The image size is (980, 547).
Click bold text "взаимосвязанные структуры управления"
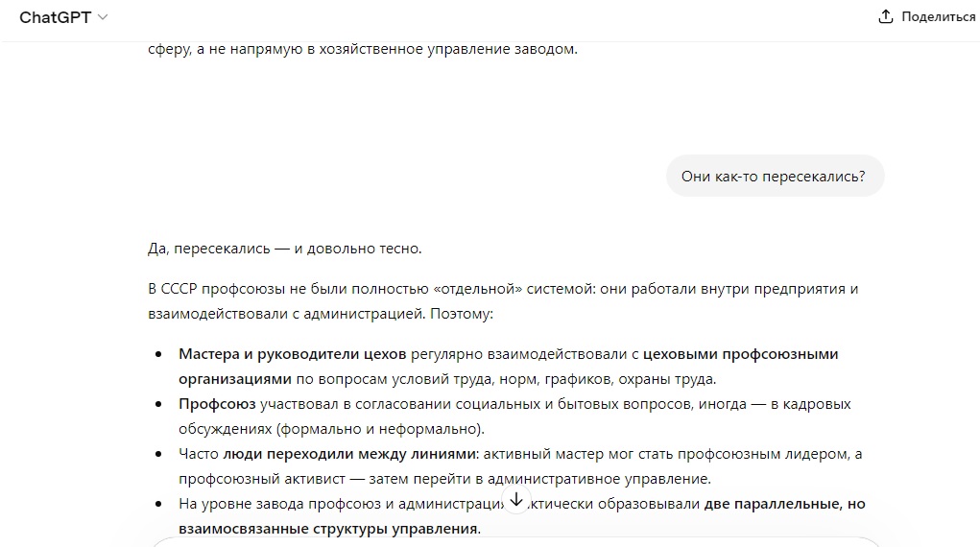click(329, 529)
